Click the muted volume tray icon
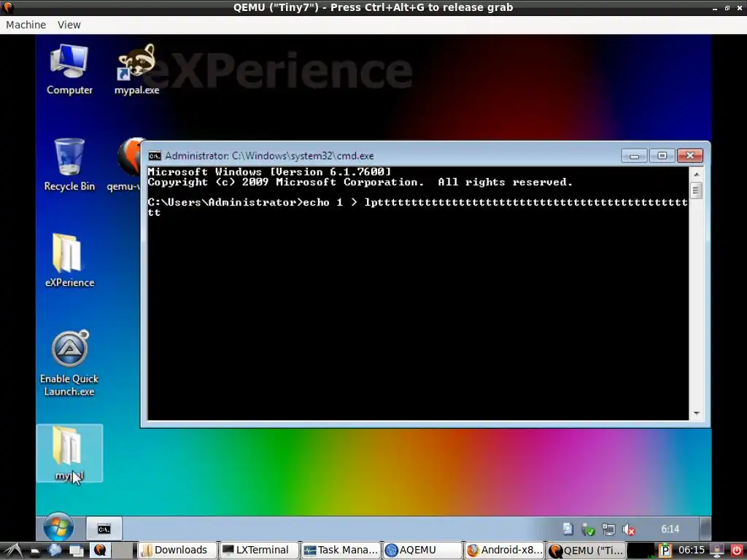 click(629, 529)
